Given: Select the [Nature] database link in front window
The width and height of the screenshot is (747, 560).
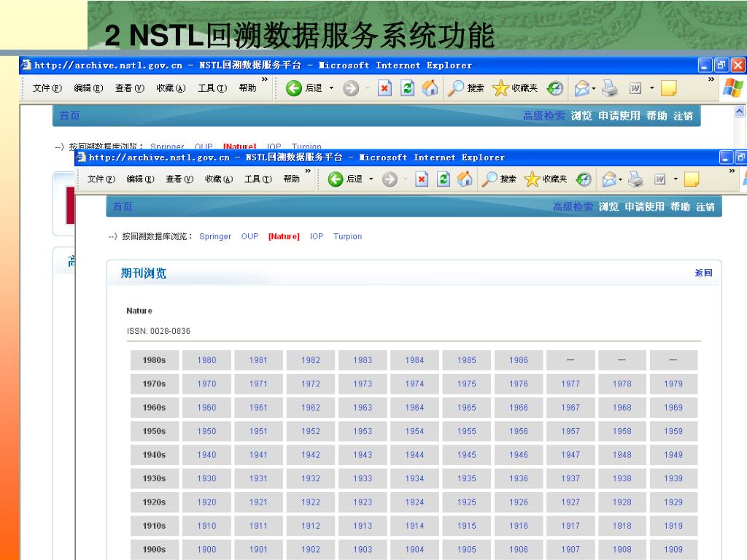Looking at the screenshot, I should [x=284, y=237].
